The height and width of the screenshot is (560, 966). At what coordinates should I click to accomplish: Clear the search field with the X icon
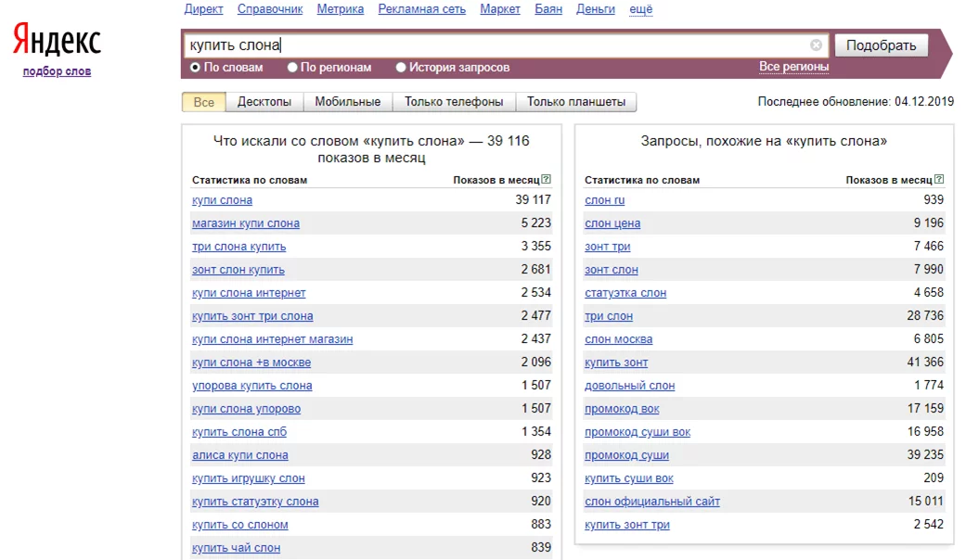[816, 45]
